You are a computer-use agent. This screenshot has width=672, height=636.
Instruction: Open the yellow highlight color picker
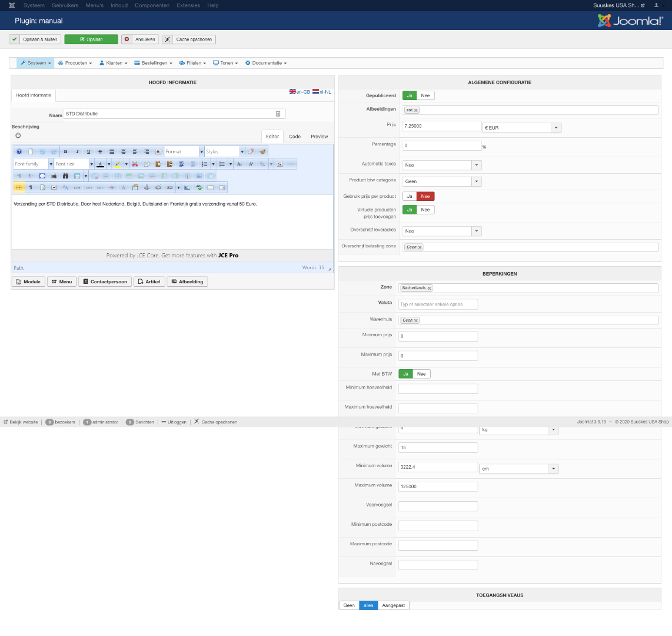click(118, 164)
